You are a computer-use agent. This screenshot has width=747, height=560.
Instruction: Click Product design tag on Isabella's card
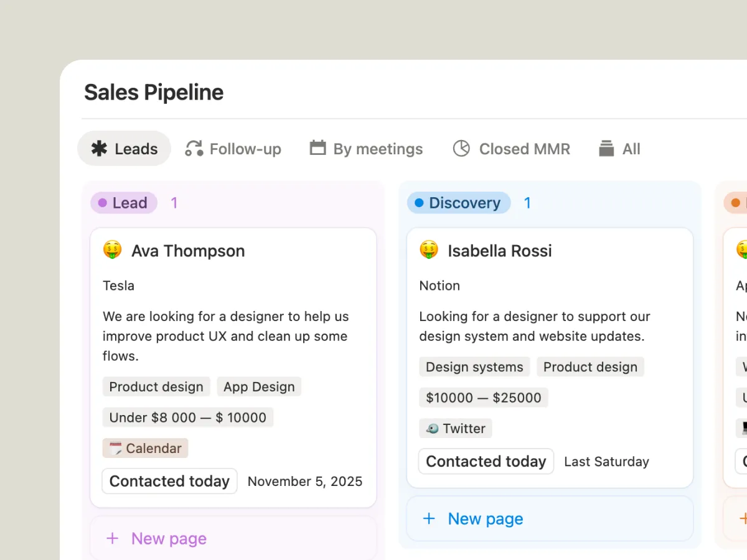590,366
